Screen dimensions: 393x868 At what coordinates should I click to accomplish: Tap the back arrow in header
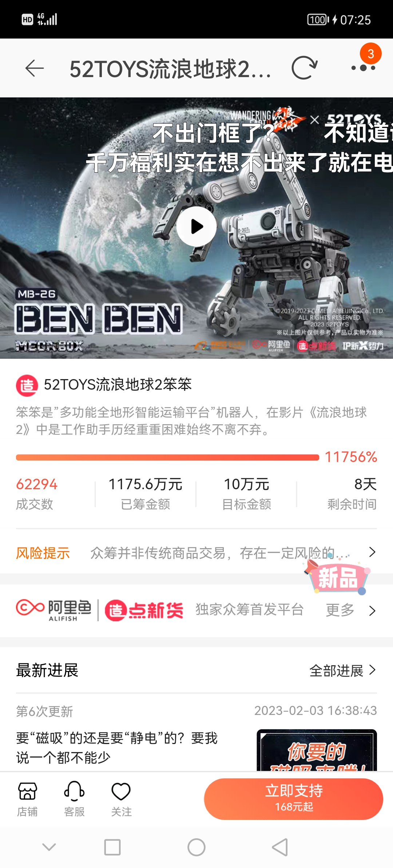35,68
